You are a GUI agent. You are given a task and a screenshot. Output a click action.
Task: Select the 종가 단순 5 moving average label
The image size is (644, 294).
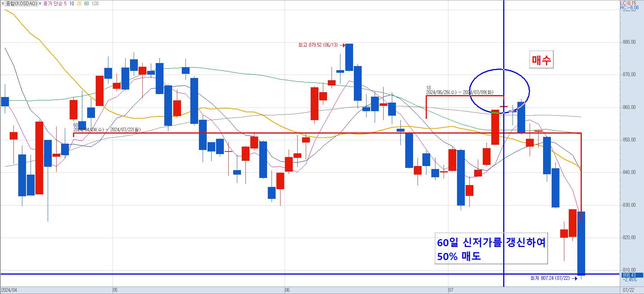pyautogui.click(x=55, y=3)
